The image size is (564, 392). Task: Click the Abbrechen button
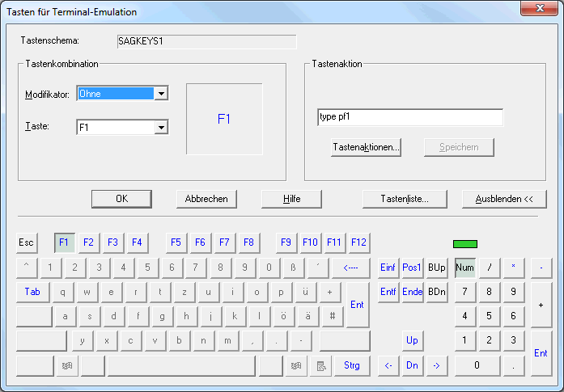(x=206, y=199)
